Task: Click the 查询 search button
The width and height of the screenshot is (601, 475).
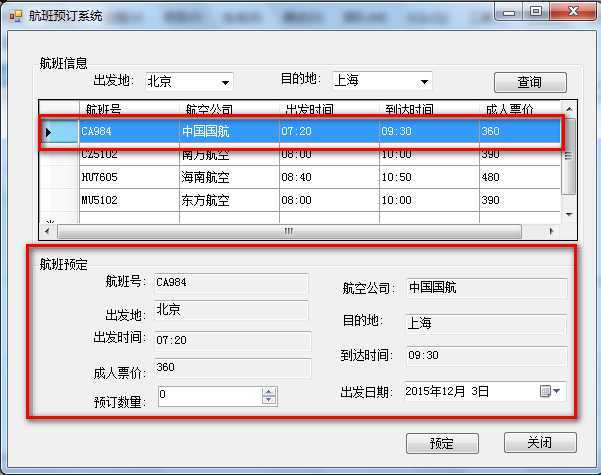Action: coord(530,82)
